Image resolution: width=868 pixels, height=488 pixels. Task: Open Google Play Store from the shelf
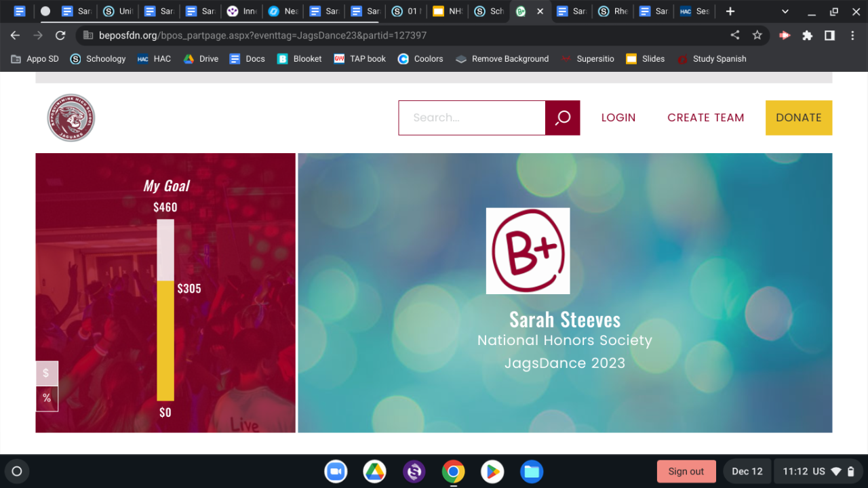coord(492,472)
